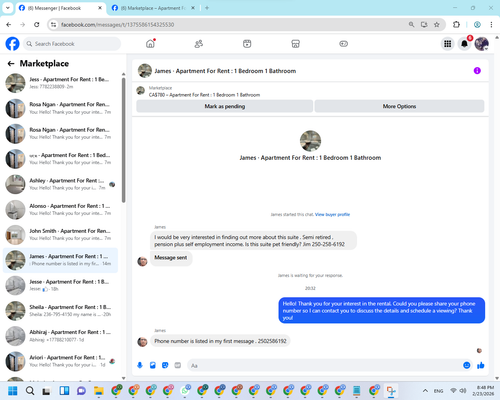Viewport: 500px width, 400px height.
Task: Open the volume control in system tray
Action: click(463, 391)
